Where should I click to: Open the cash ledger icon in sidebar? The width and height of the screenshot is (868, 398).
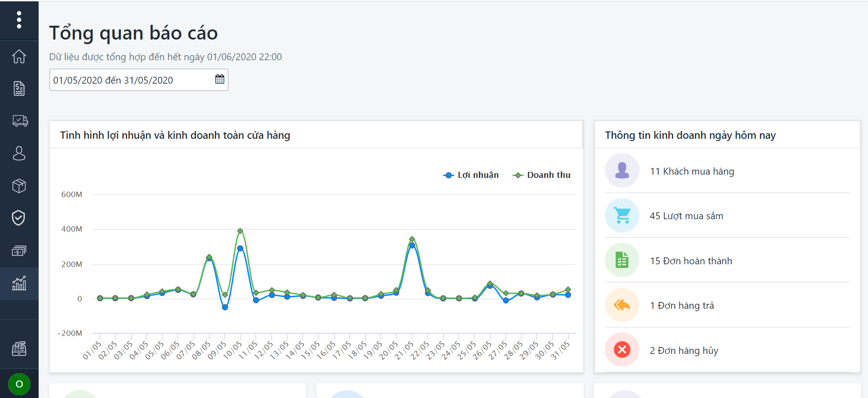coord(19,250)
